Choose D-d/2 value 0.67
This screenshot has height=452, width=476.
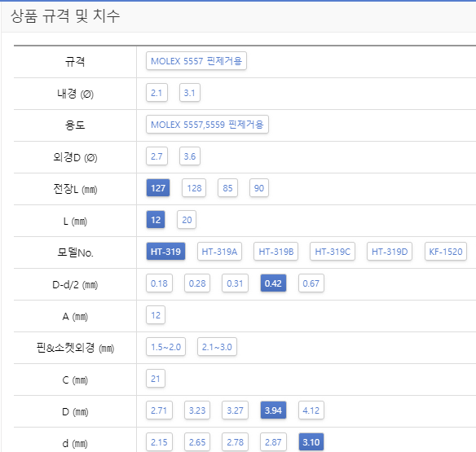pyautogui.click(x=311, y=283)
